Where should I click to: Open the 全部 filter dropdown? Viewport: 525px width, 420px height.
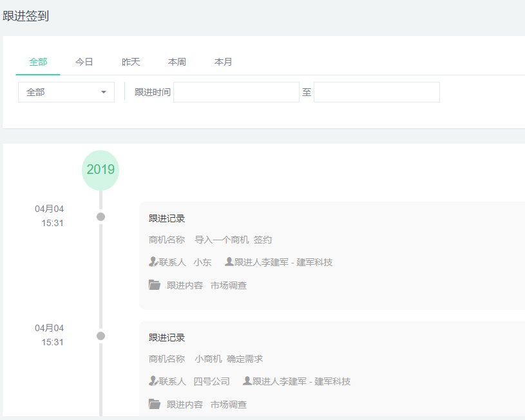point(66,92)
